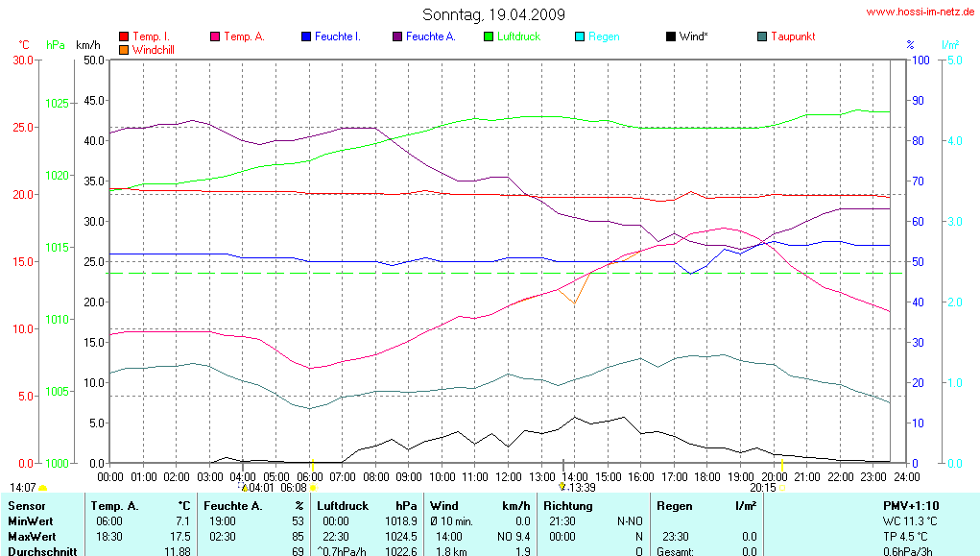Select the Luftdruck column header in table
Screen dimensions: 980x556
[x=343, y=505]
